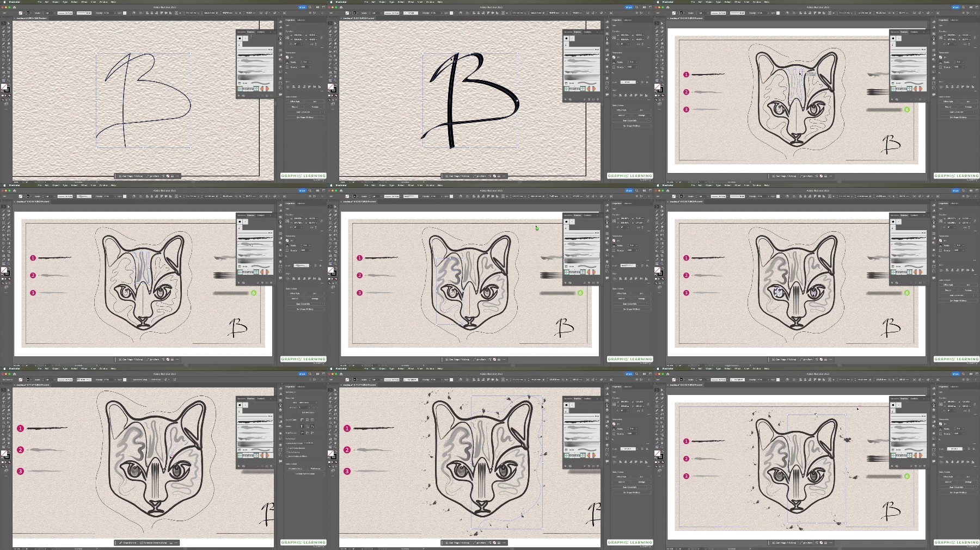Click Fill swatch in thin-outline B toolbar
This screenshot has width=980, height=550.
click(4, 86)
